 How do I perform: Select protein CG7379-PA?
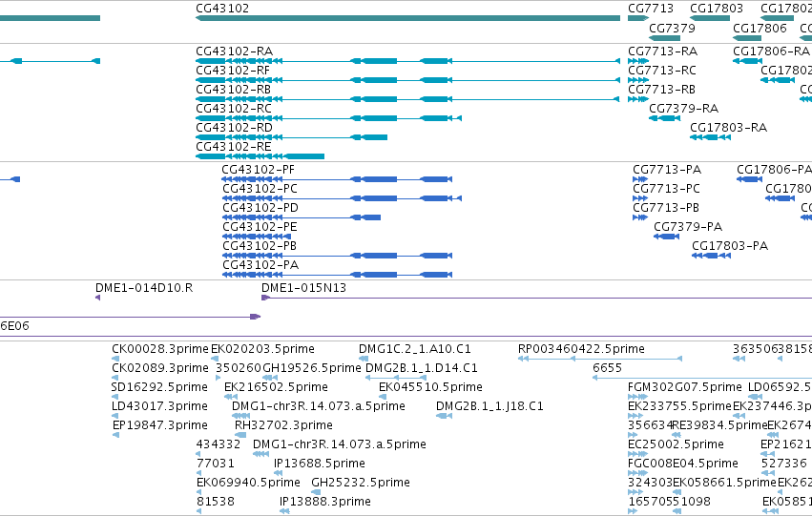688,227
